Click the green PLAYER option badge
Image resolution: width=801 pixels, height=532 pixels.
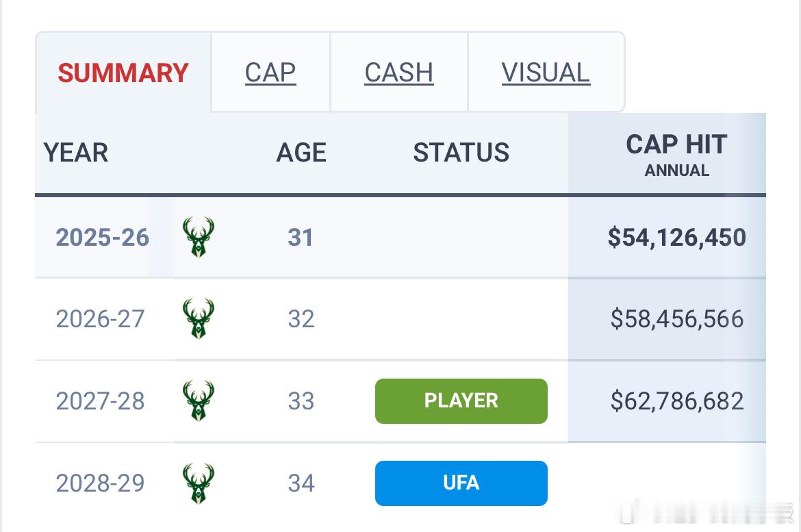(x=461, y=401)
